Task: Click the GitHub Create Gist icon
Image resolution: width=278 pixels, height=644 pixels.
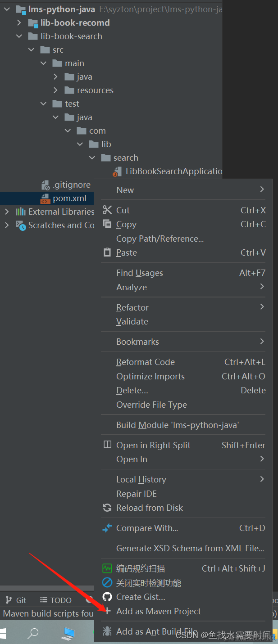Action: tap(107, 597)
